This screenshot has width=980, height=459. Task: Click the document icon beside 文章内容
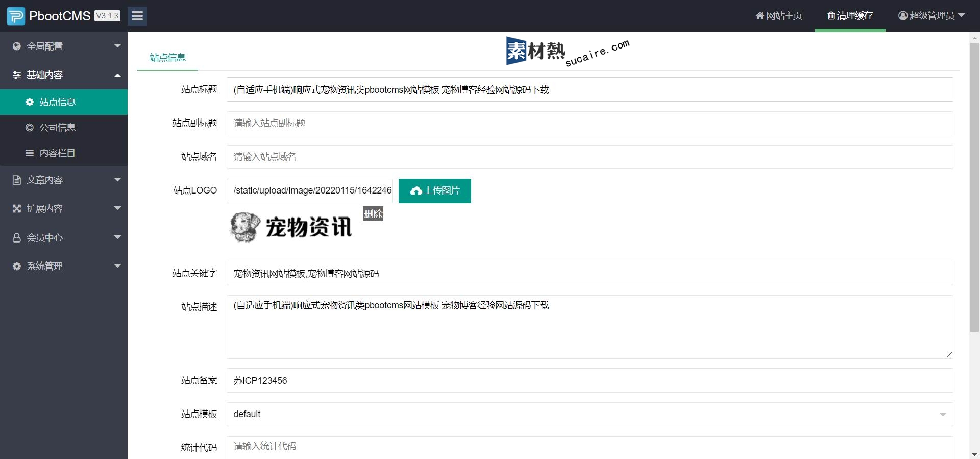tap(17, 180)
